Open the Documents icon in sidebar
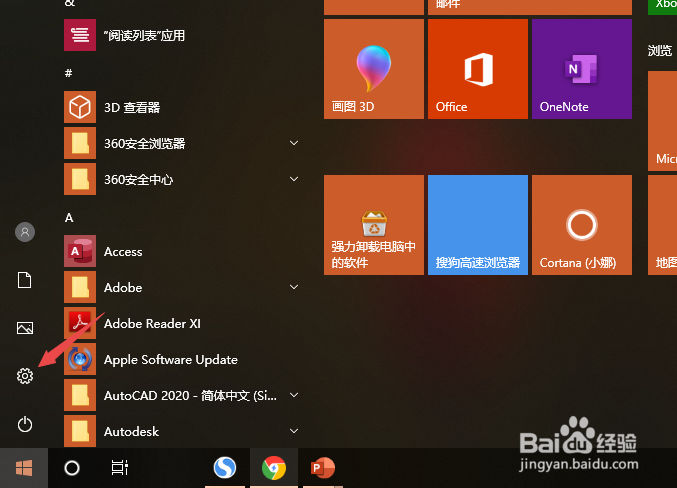Viewport: 677px width, 488px height. [25, 280]
